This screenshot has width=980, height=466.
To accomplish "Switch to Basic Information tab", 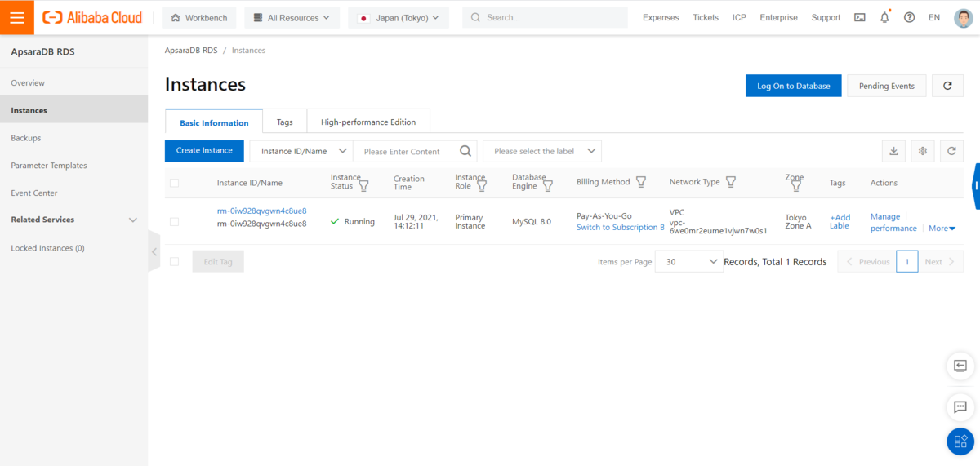I will click(x=214, y=122).
